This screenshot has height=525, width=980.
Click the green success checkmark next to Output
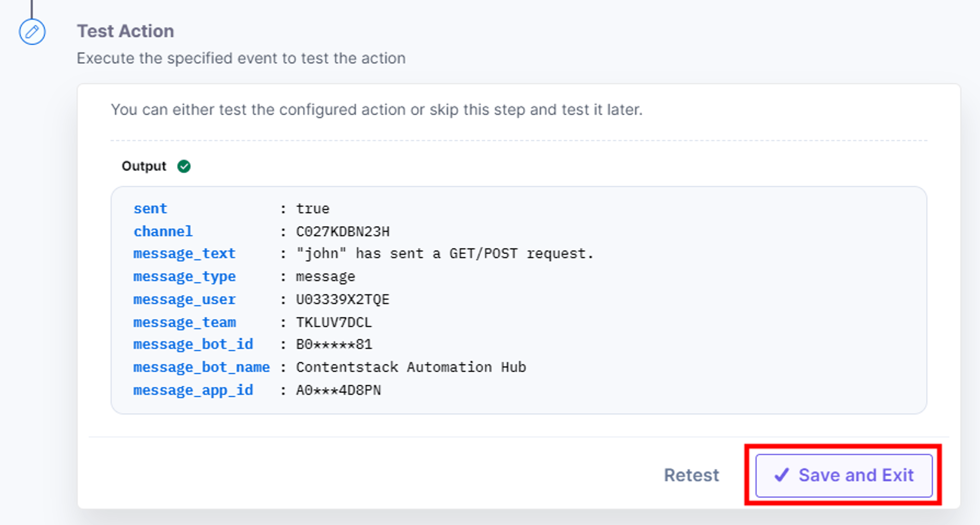(x=184, y=166)
